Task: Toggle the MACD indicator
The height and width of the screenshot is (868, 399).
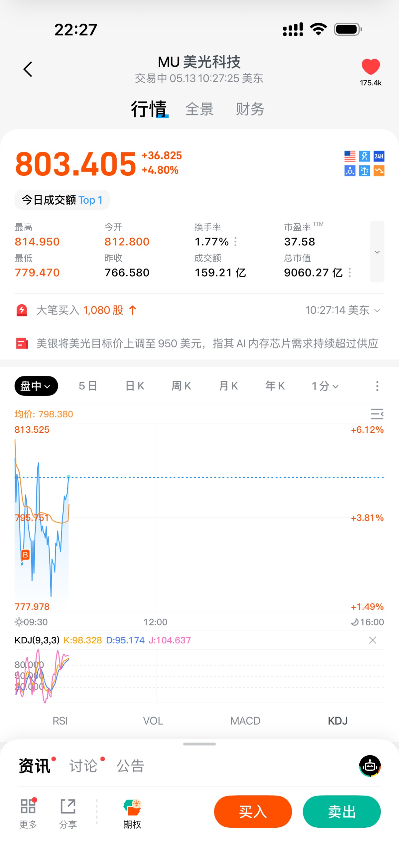Action: [x=245, y=721]
